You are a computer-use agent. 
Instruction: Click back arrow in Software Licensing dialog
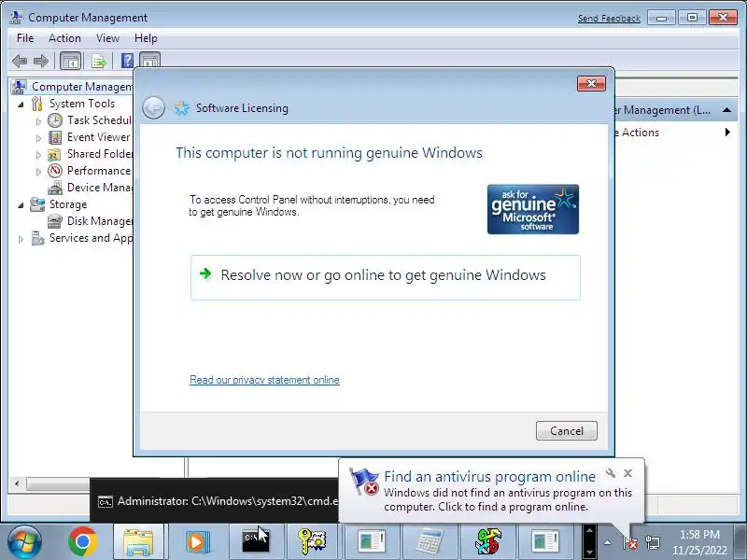[x=153, y=107]
